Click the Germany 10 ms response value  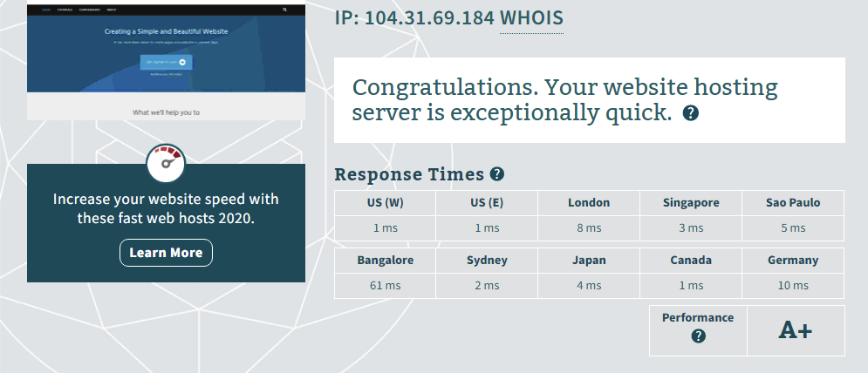point(793,285)
